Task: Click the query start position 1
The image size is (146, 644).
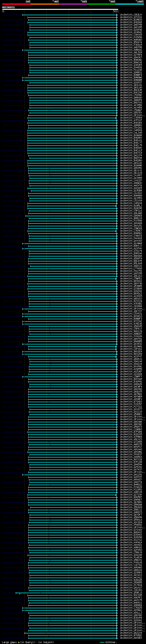Action: coord(3,11)
